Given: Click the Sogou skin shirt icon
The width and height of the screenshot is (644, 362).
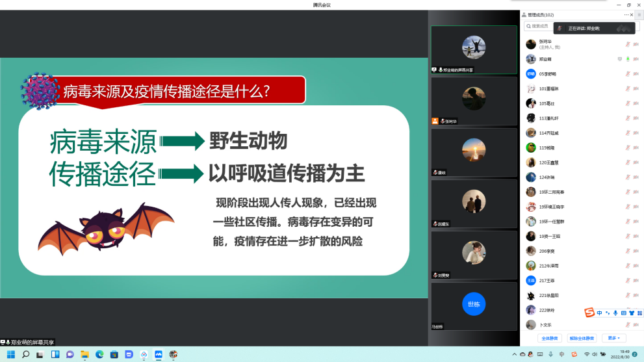Looking at the screenshot, I should tap(632, 313).
